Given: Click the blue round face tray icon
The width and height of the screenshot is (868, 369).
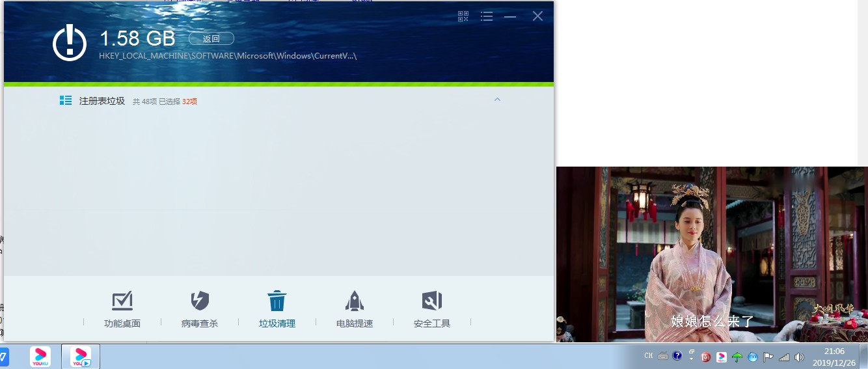Looking at the screenshot, I should (753, 357).
